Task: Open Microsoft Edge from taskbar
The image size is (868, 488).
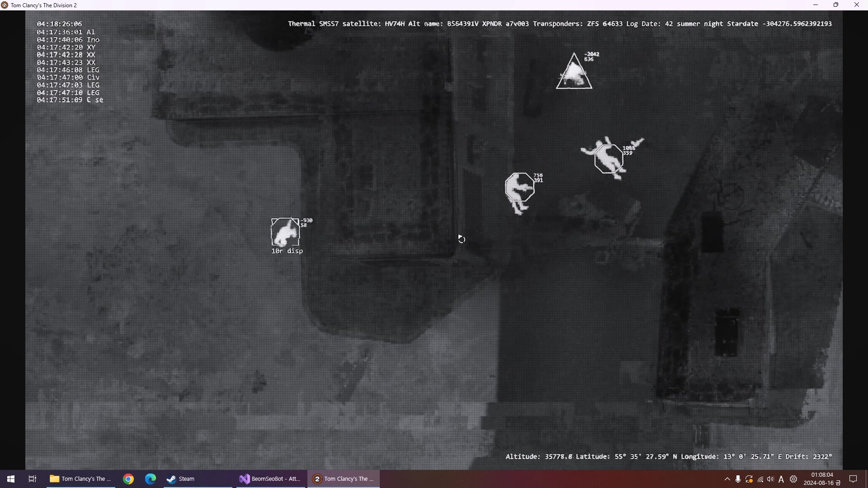Action: [151, 479]
